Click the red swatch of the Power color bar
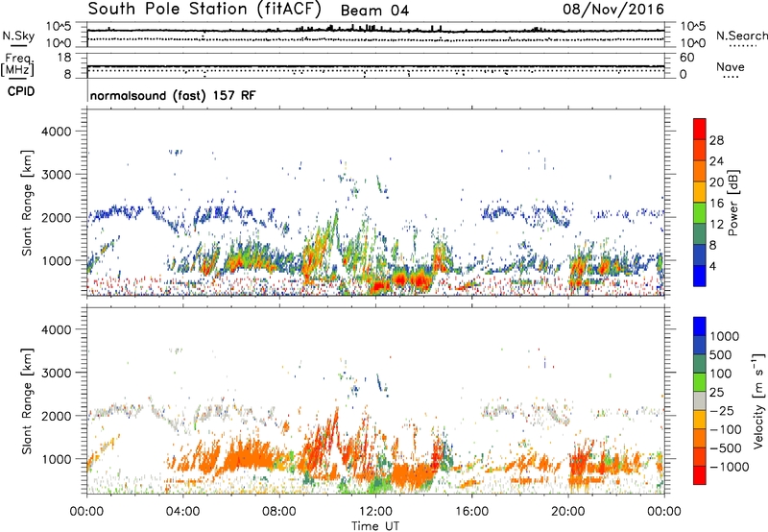 click(x=700, y=129)
